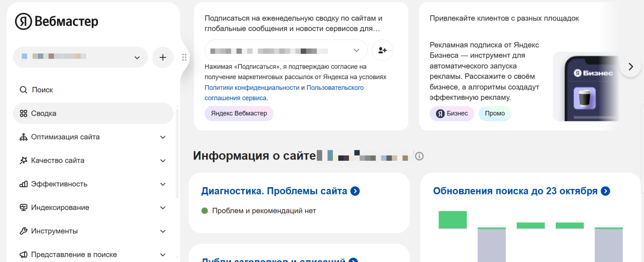Advance the promo carousel with right arrow
This screenshot has width=644, height=262.
click(630, 66)
